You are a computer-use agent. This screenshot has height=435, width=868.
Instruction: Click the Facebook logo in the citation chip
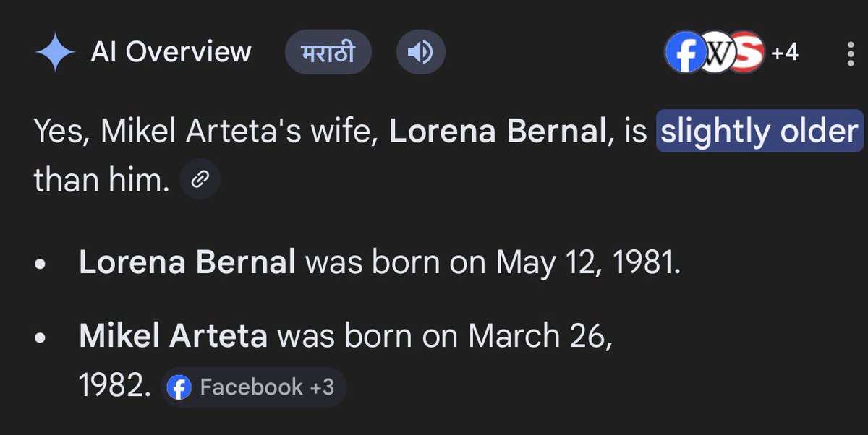point(179,387)
